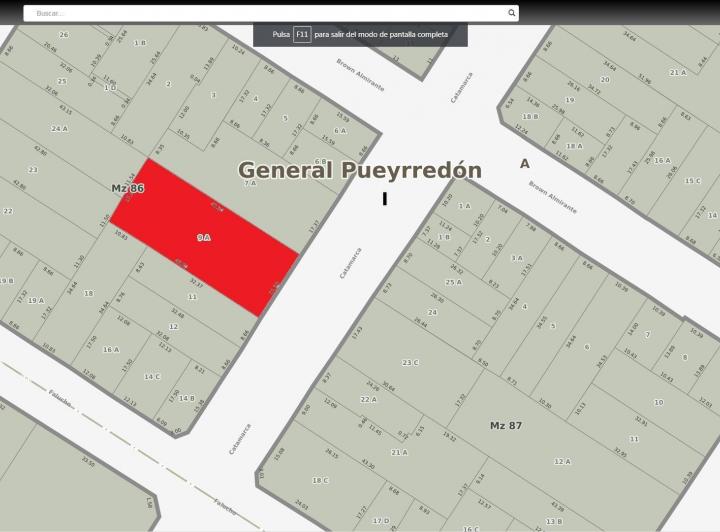Screen dimensions: 720x532
Task: Select parcel 18 C at the bottom
Action: pyautogui.click(x=320, y=481)
